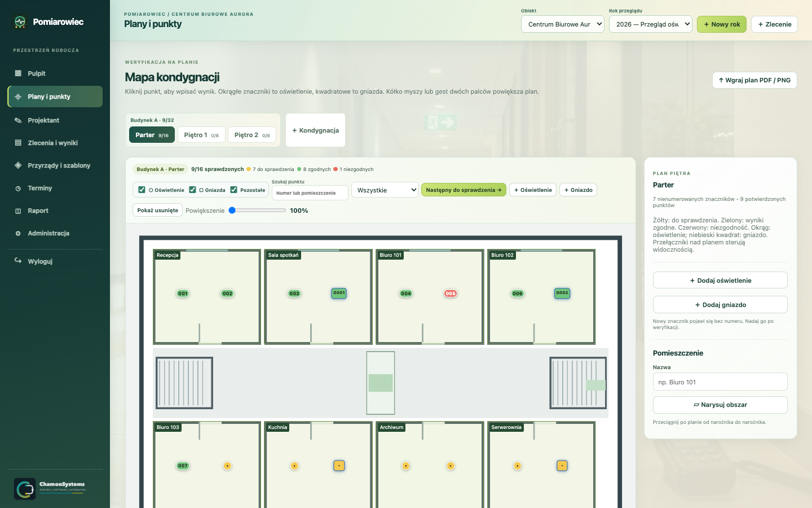Screen dimensions: 812x508
Task: Select the yellow square socket marker in Kuchnia
Action: pyautogui.click(x=339, y=466)
